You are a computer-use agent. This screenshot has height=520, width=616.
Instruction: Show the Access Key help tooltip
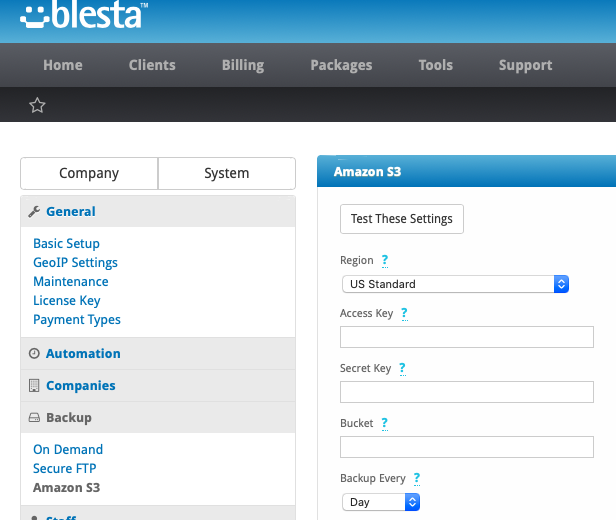point(404,314)
